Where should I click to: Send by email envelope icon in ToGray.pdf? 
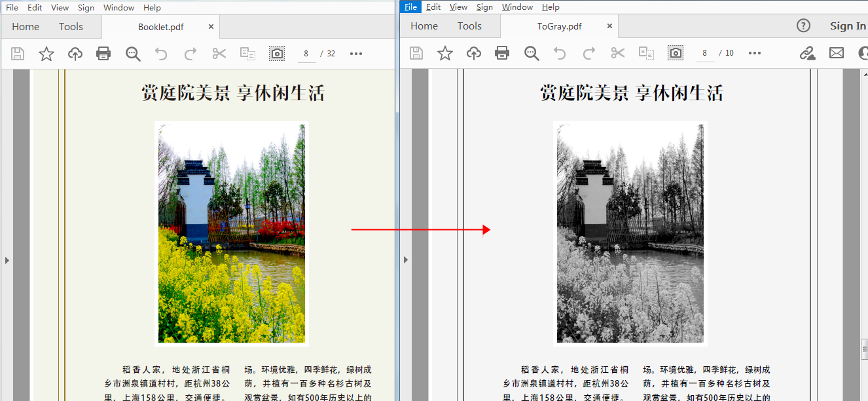(x=837, y=53)
